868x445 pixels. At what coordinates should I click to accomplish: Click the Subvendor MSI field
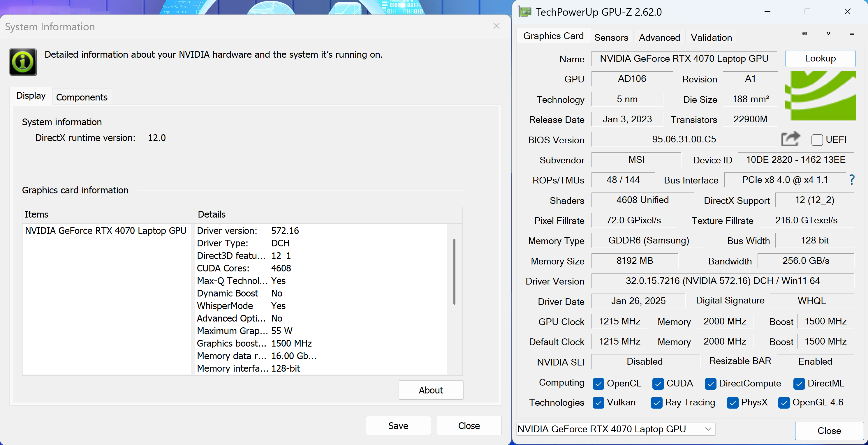click(636, 160)
